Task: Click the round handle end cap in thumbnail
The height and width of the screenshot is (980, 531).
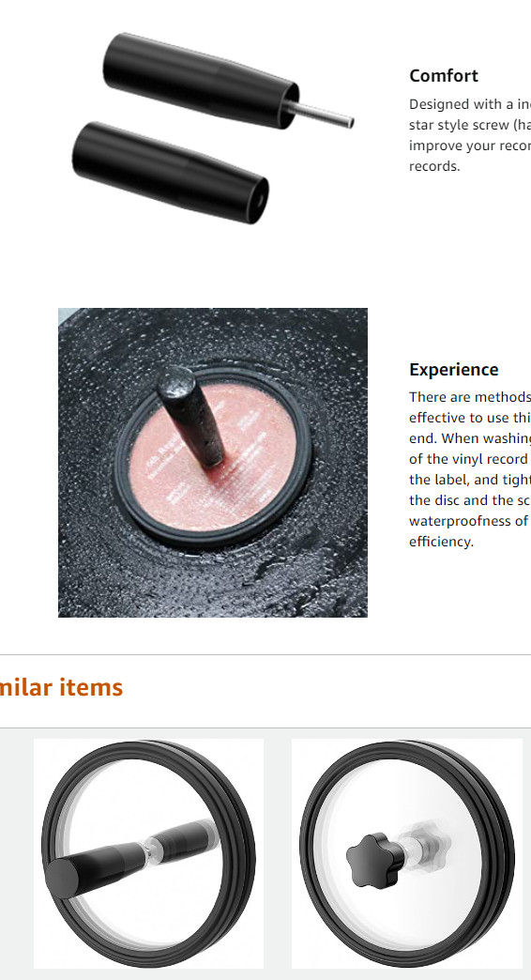Action: [63, 878]
